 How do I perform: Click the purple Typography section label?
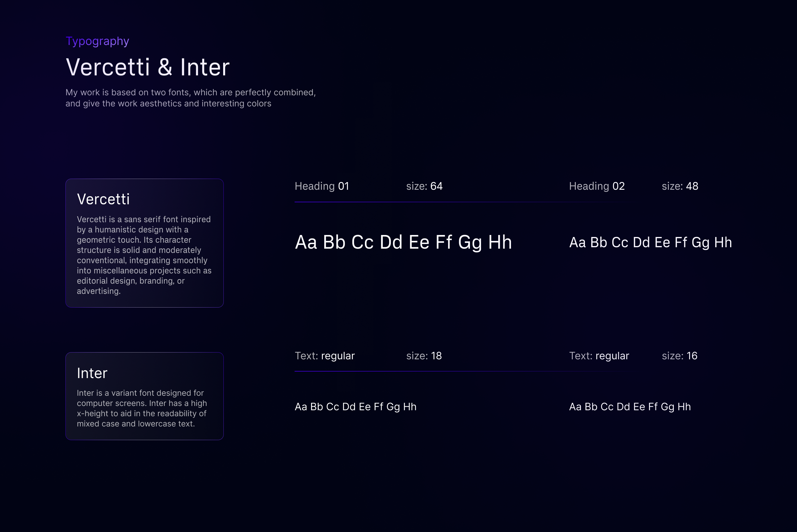point(97,41)
